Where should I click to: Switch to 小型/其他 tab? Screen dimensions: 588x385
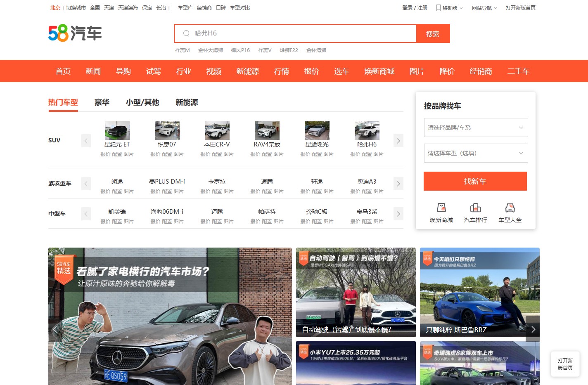click(142, 102)
